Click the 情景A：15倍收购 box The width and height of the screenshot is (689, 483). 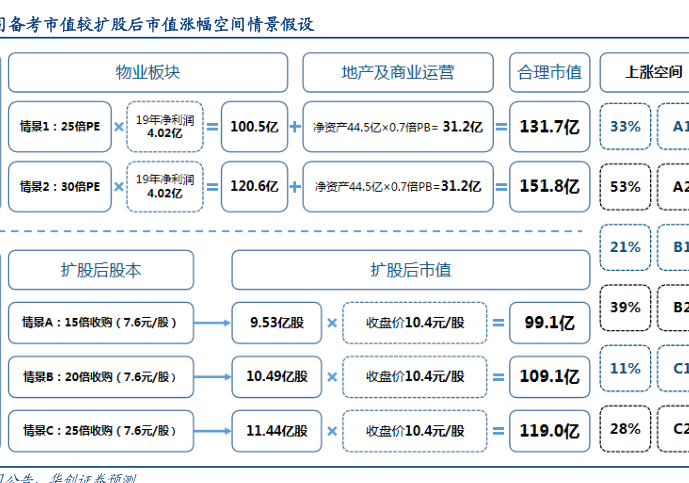tap(99, 323)
